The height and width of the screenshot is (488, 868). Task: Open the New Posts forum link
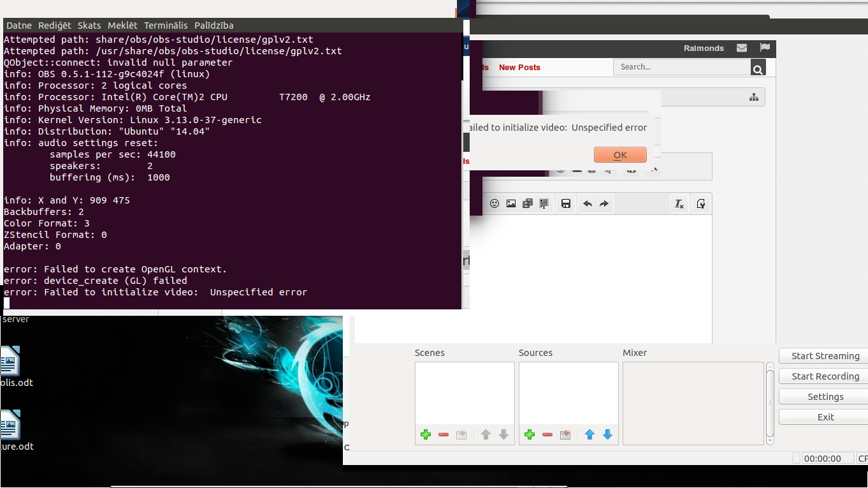(519, 67)
